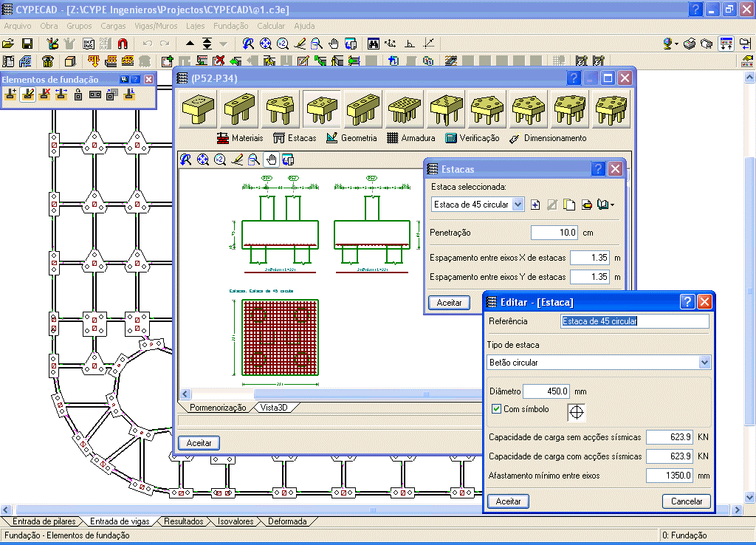Open Armadura reinforcement option
Image resolution: width=756 pixels, height=545 pixels.
coord(410,138)
